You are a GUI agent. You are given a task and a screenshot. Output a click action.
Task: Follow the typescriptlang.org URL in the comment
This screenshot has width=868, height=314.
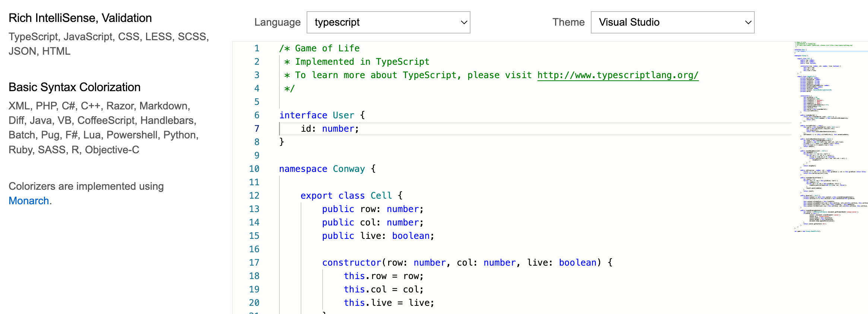tap(618, 75)
